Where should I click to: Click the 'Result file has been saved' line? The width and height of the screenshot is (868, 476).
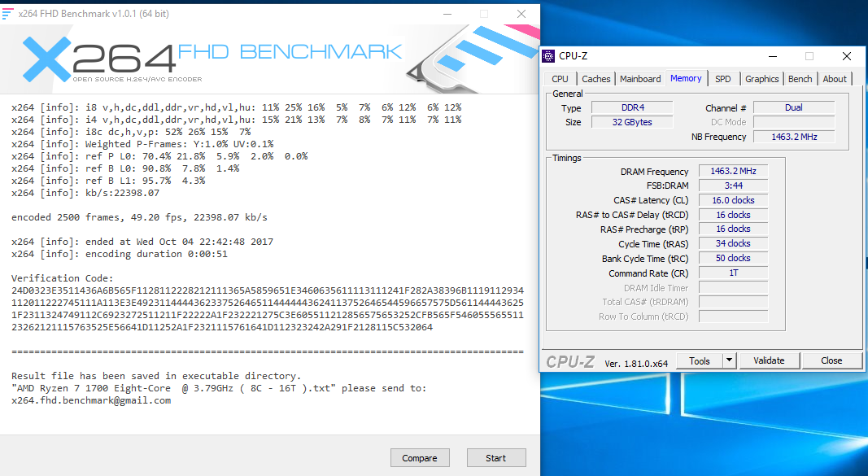tap(156, 376)
